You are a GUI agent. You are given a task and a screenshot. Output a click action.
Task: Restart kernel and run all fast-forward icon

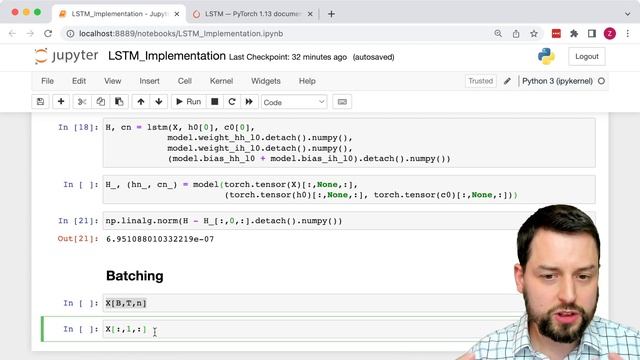click(x=249, y=102)
